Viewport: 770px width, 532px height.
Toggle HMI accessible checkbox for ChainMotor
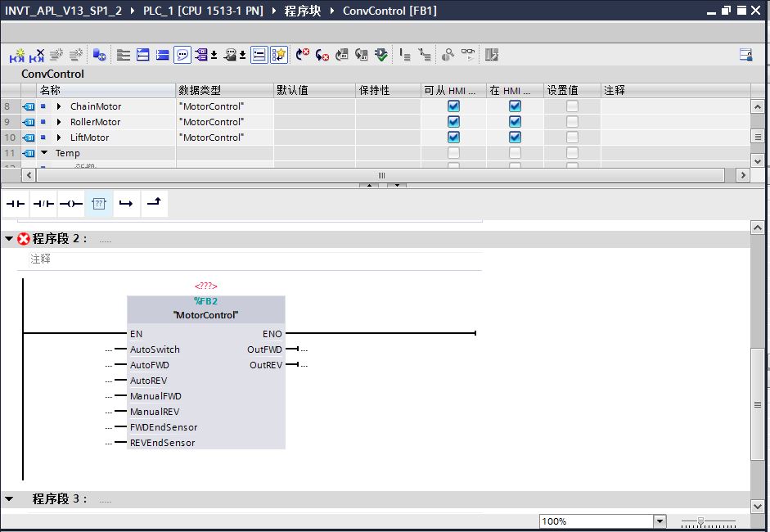454,106
